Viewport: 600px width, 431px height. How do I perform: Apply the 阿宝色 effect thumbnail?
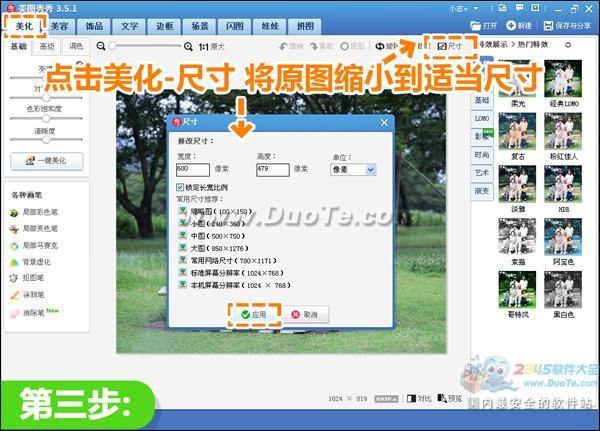coord(563,237)
